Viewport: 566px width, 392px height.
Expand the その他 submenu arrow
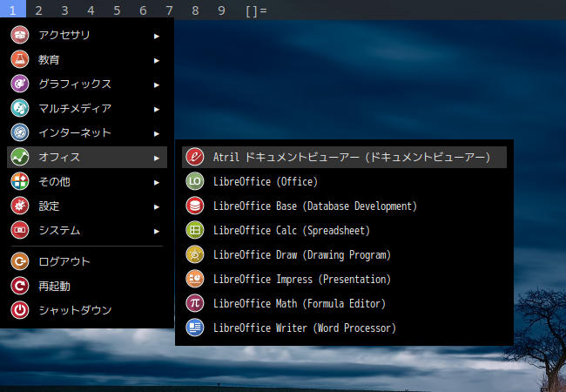tap(156, 183)
